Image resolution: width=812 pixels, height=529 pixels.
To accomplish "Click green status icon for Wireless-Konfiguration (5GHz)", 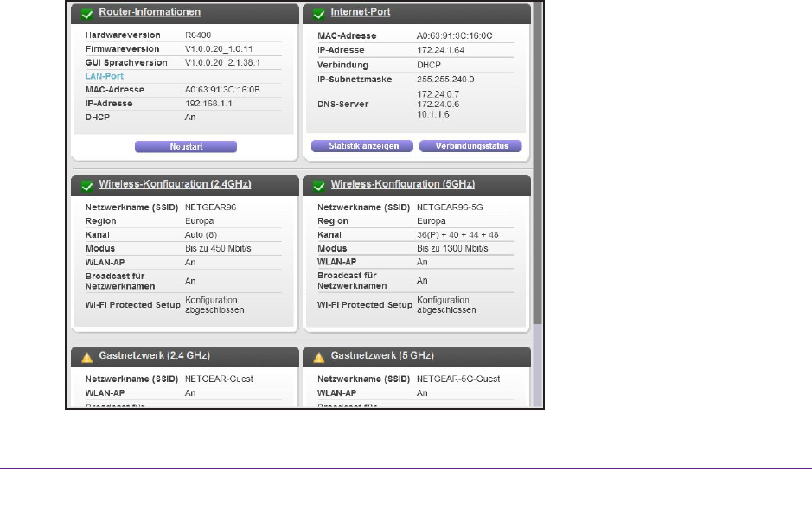I will click(317, 185).
